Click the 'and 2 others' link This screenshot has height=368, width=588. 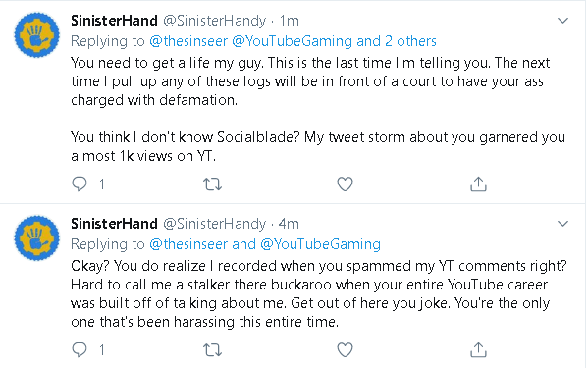pyautogui.click(x=397, y=41)
